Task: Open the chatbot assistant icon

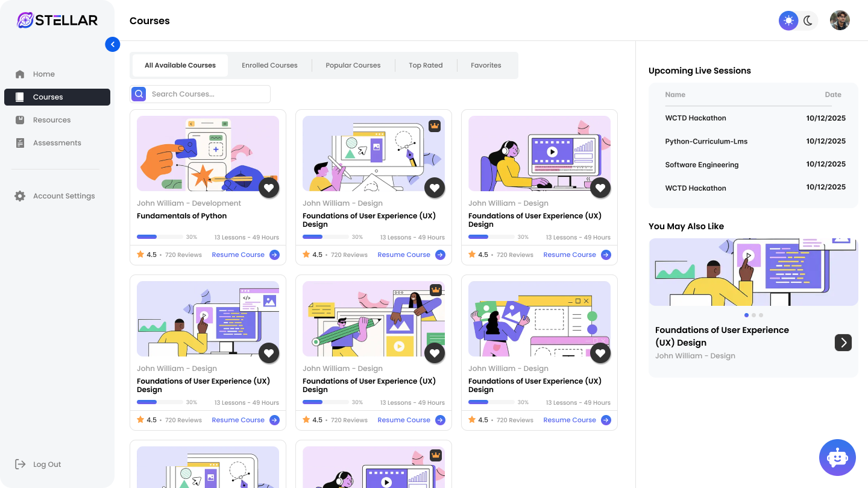Action: click(837, 457)
